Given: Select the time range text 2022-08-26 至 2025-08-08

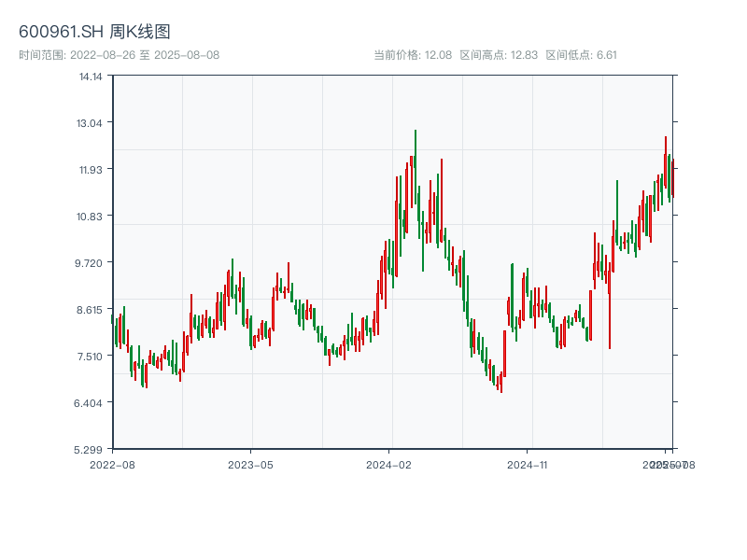Looking at the screenshot, I should pyautogui.click(x=145, y=55).
